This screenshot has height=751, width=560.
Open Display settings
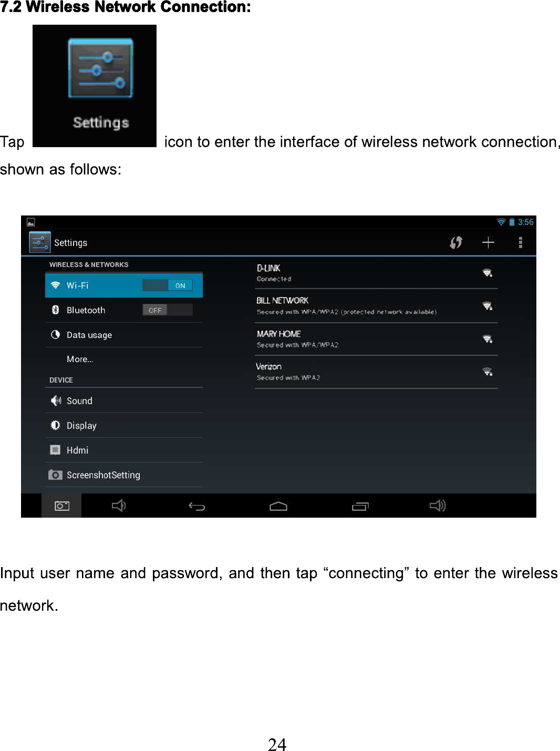coord(124,425)
